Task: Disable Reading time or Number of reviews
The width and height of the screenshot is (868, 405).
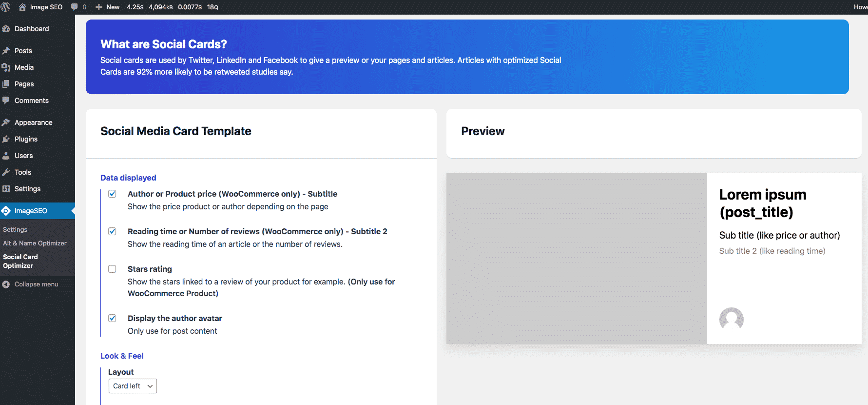Action: tap(112, 231)
